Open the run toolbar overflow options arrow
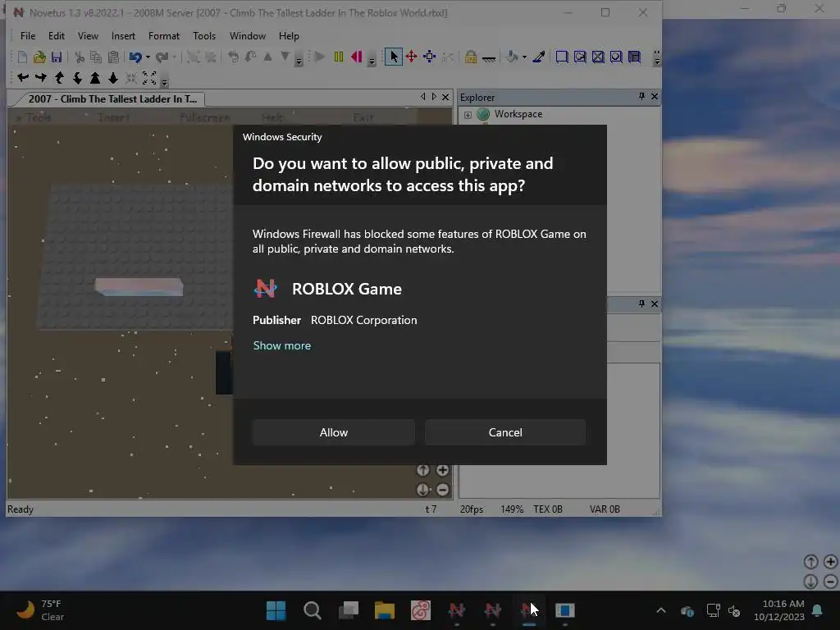The width and height of the screenshot is (840, 630). (372, 58)
